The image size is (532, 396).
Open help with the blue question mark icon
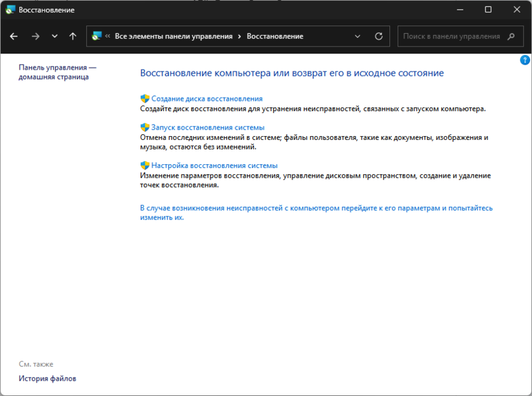(525, 60)
